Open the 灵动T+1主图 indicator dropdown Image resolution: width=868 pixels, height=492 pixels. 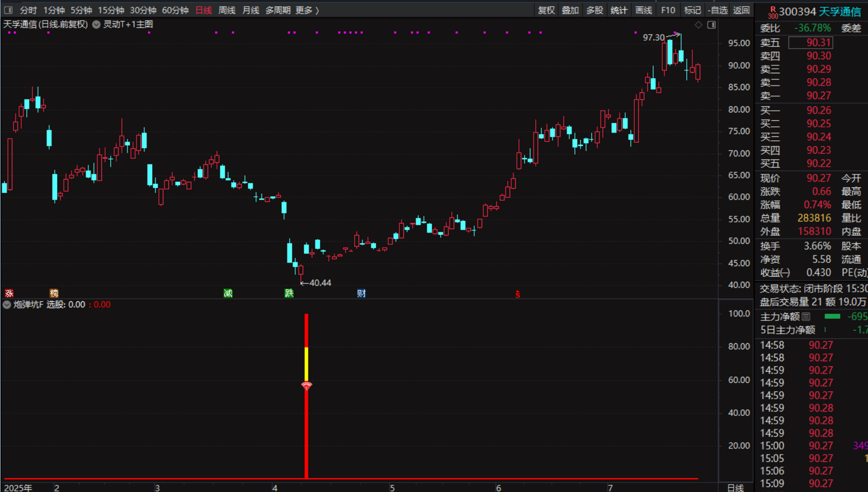tap(96, 25)
